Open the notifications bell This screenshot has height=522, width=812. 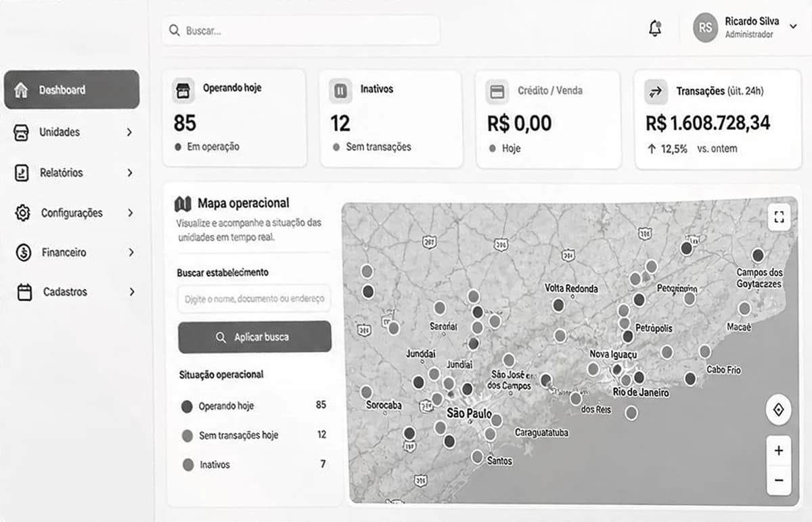pos(654,28)
